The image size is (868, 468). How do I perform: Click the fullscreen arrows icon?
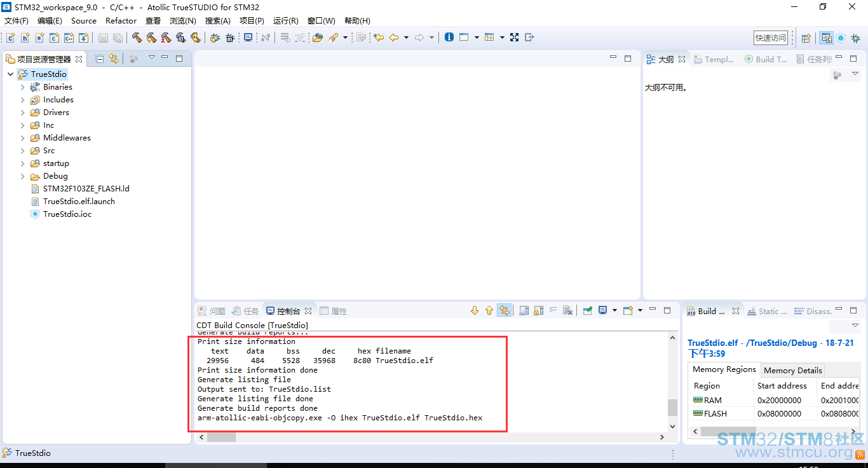pyautogui.click(x=514, y=38)
